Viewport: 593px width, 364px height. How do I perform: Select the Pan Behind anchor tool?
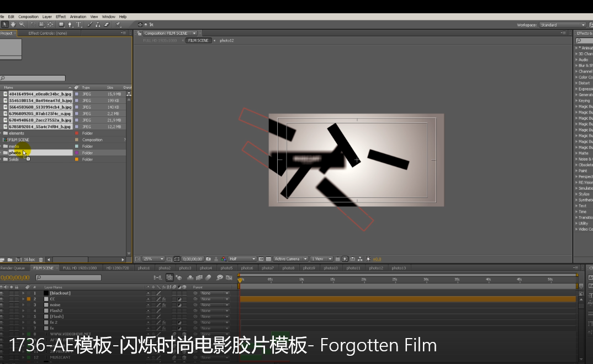pos(50,25)
